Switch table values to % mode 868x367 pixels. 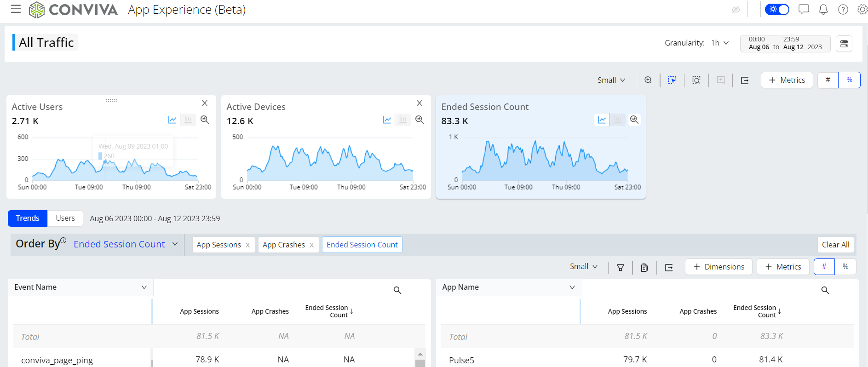pyautogui.click(x=845, y=267)
